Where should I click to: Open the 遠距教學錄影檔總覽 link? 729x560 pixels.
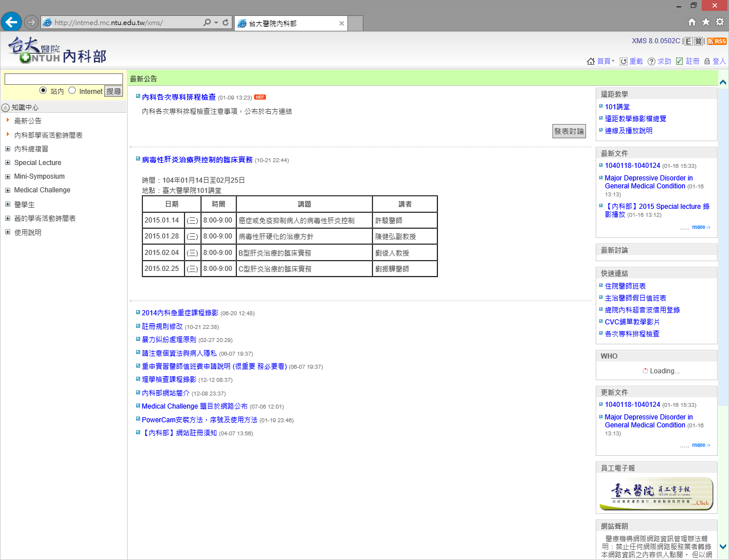pos(636,119)
